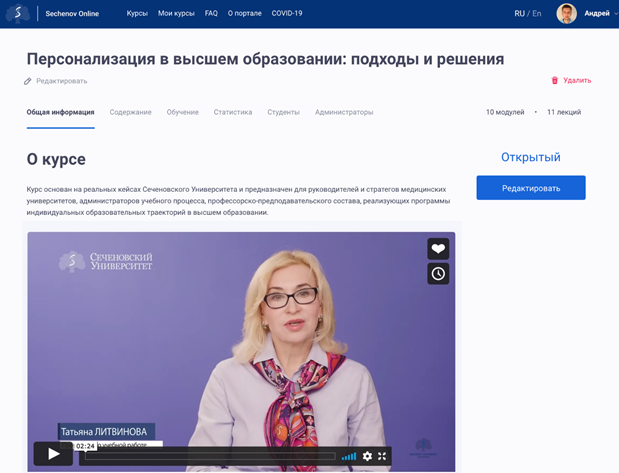Viewport: 619px width, 473px height.
Task: Open the FAQ page
Action: (x=211, y=13)
